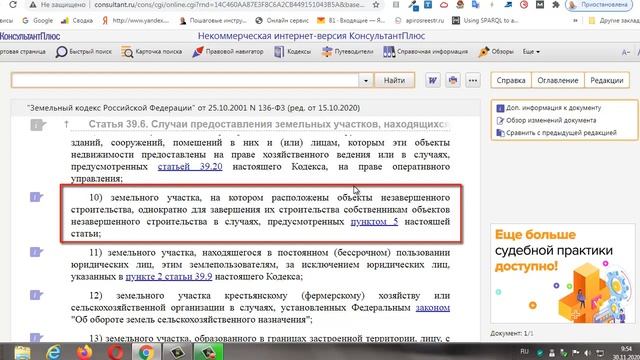The height and width of the screenshot is (360, 640).
Task: Open the Gmail-style M extension icon
Action: click(x=540, y=5)
